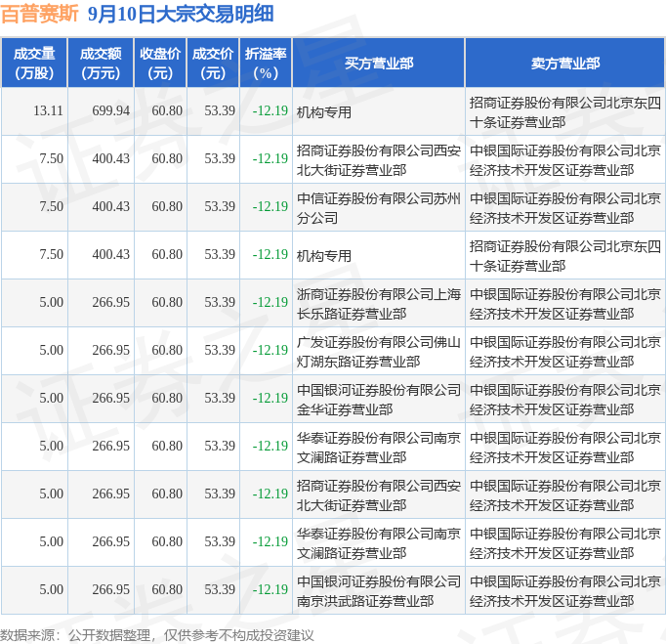
Task: Click -12.19 in the 南京洪武路 row
Action: (x=271, y=589)
